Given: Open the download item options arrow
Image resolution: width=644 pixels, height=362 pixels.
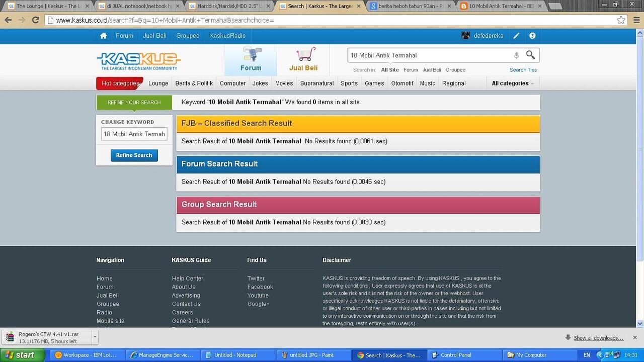Looking at the screenshot, I should 95,337.
